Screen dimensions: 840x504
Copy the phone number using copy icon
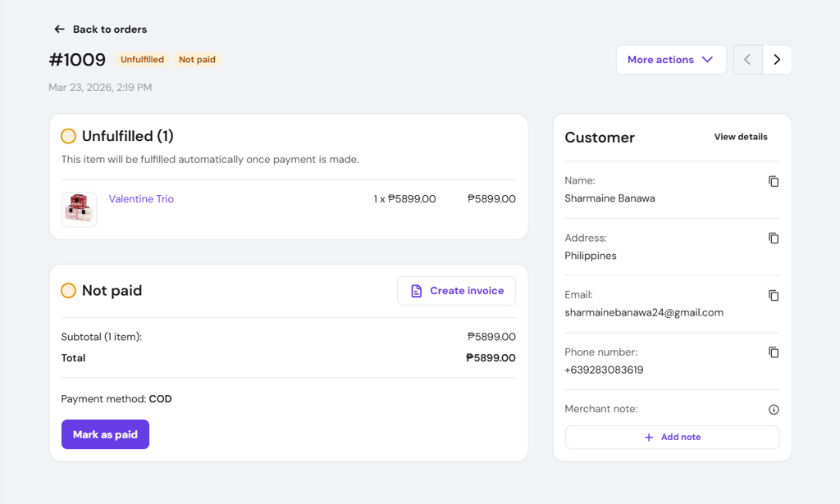point(773,352)
